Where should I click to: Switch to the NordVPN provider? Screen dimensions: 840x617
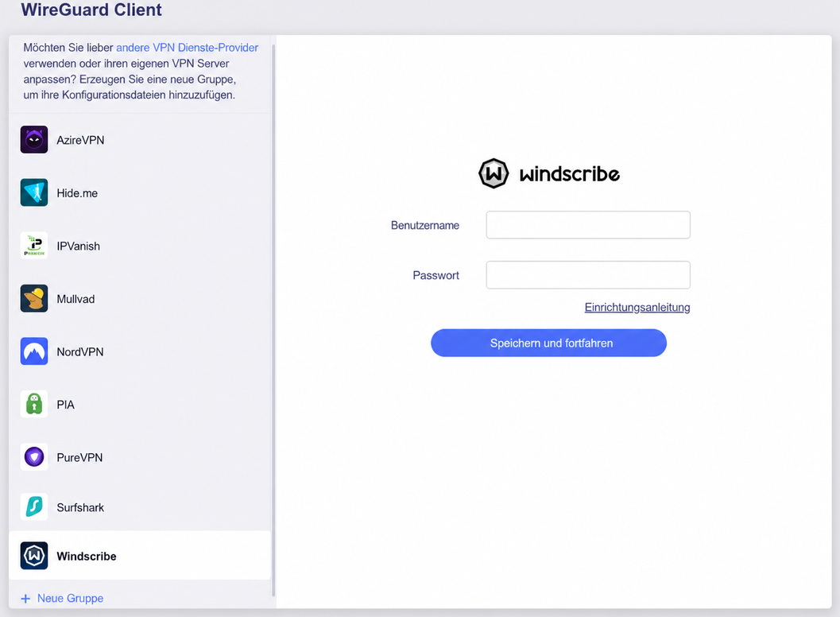coord(140,351)
